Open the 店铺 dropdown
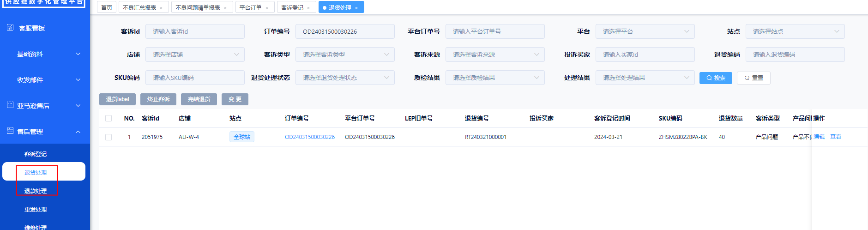The image size is (868, 230). point(195,54)
